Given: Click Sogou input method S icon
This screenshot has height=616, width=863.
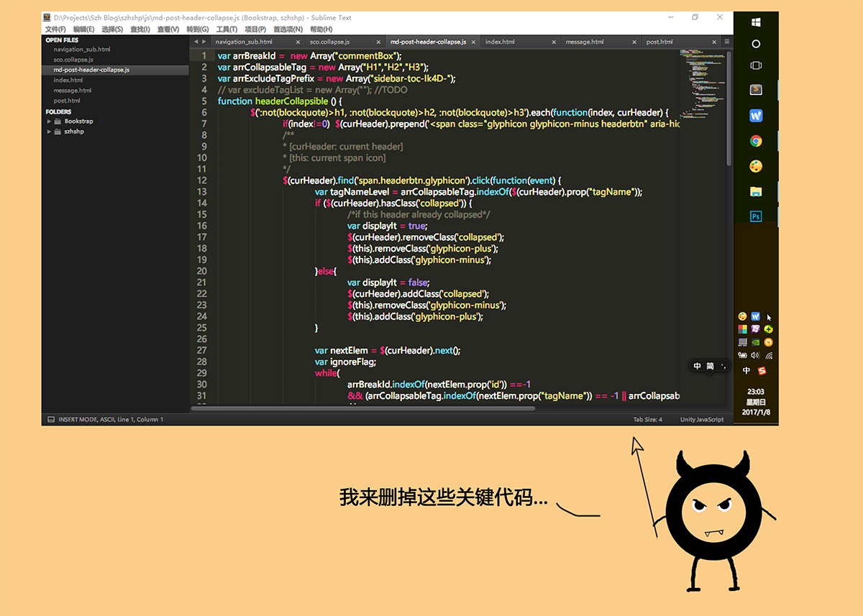Looking at the screenshot, I should pyautogui.click(x=762, y=371).
